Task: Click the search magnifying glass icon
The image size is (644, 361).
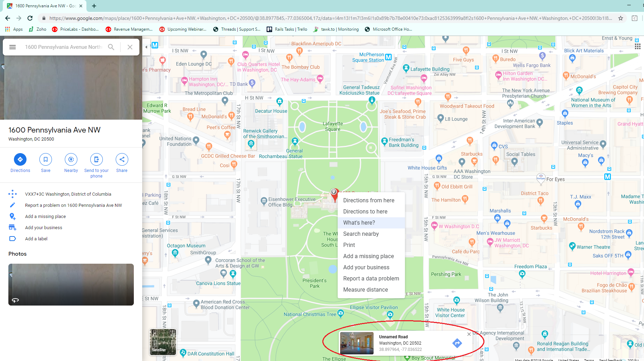Action: click(111, 47)
